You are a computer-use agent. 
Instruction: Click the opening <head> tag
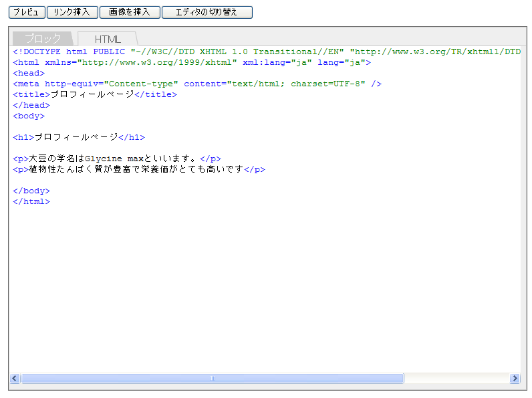point(29,73)
